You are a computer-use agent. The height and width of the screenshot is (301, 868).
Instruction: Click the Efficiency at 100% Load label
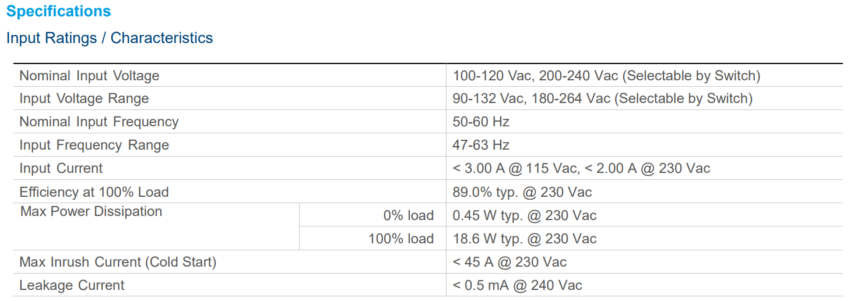94,192
